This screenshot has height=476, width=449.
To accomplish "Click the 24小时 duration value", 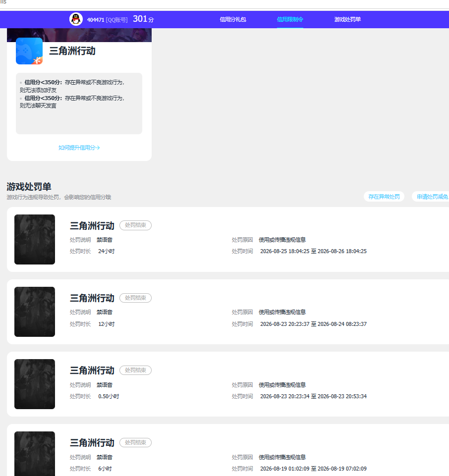I will click(107, 251).
